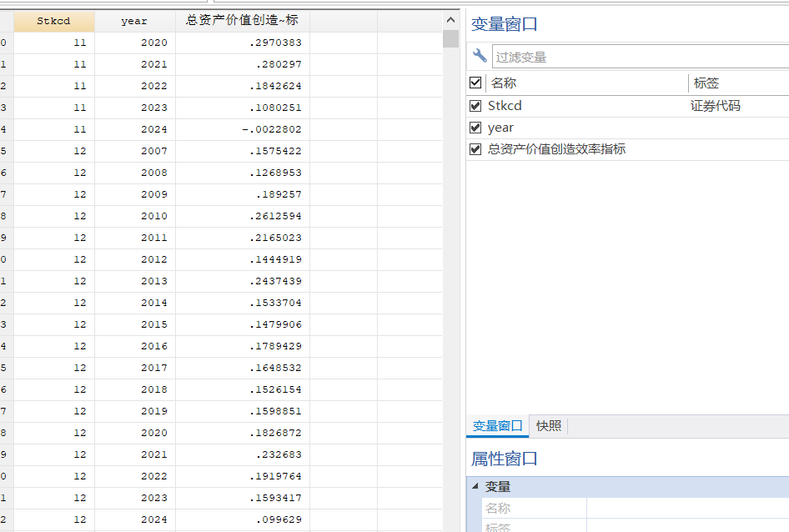The width and height of the screenshot is (789, 532).
Task: Uncheck the 总资产价值创造效率指标 checkbox
Action: coord(475,149)
